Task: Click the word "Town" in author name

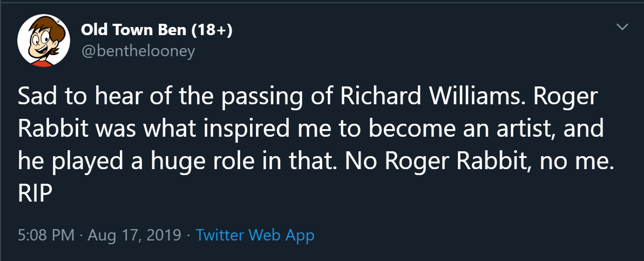Action: click(131, 30)
